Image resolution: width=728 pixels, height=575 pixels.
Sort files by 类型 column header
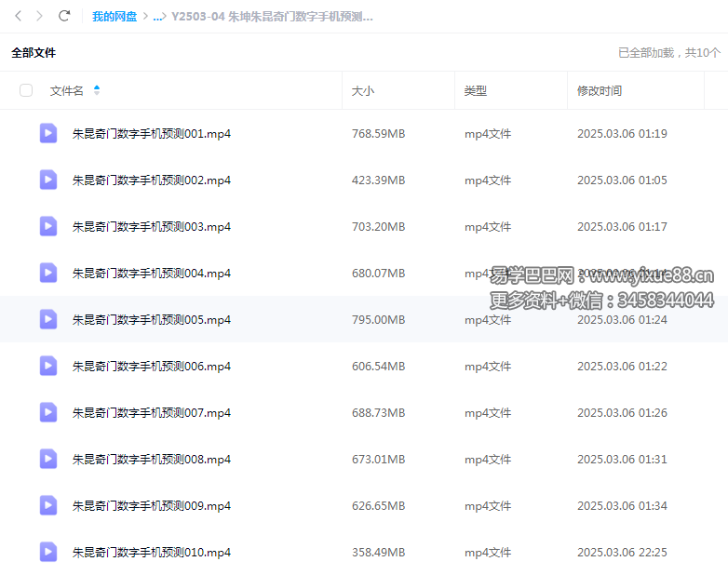475,90
